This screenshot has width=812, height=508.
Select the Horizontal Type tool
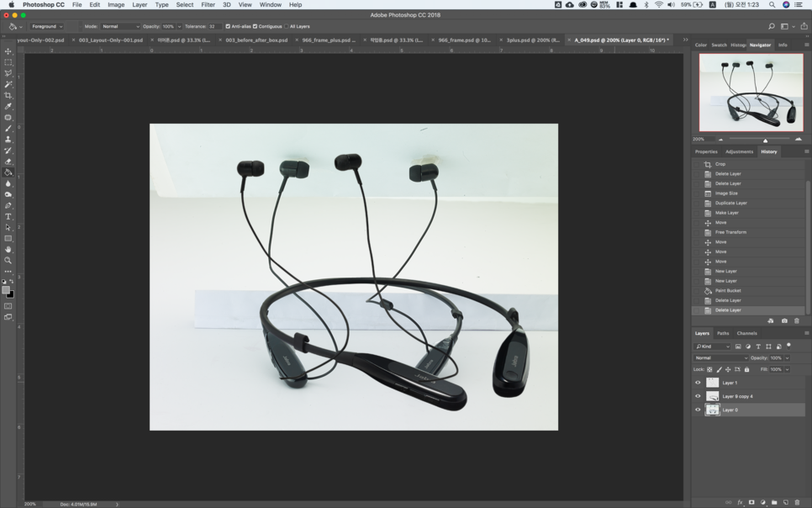point(8,217)
